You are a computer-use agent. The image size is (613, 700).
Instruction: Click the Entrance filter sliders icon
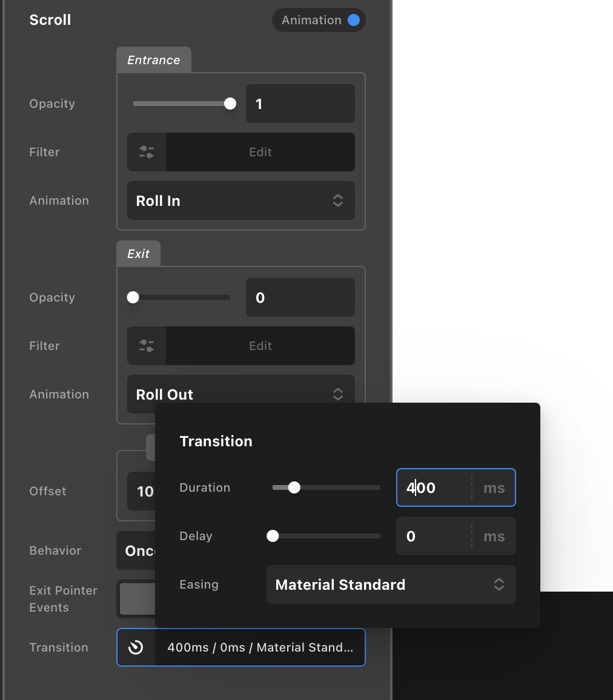click(147, 152)
